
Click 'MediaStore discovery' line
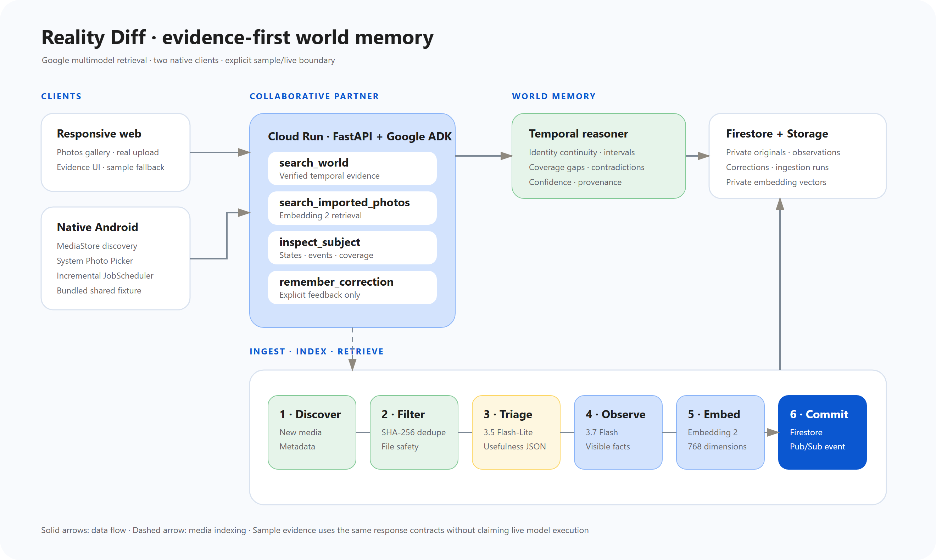[x=97, y=246]
